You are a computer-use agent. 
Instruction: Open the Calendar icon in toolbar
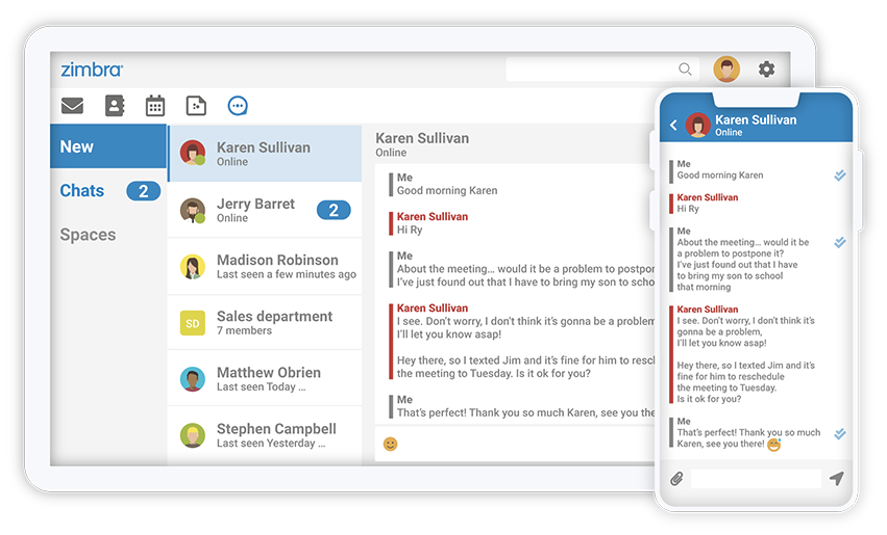coord(155,105)
